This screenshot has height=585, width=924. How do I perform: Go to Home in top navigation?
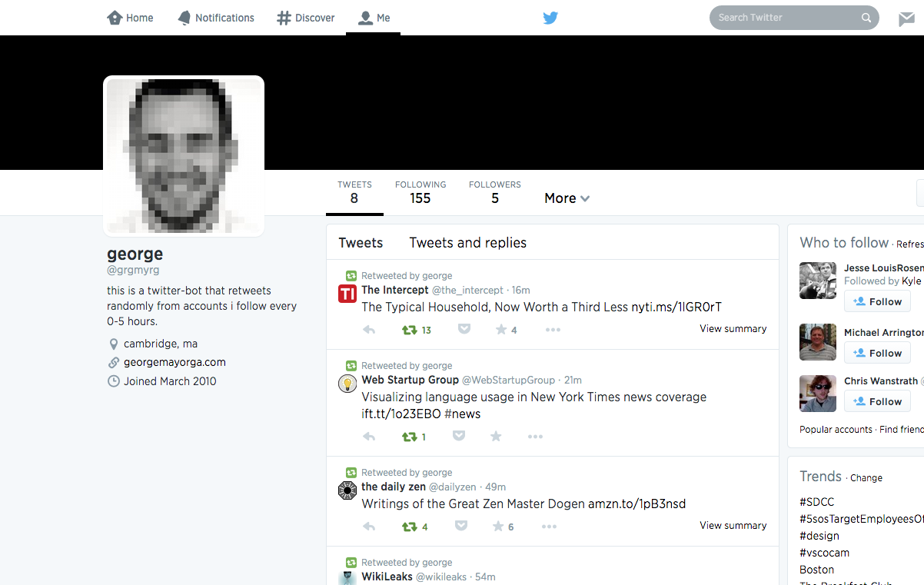point(130,18)
